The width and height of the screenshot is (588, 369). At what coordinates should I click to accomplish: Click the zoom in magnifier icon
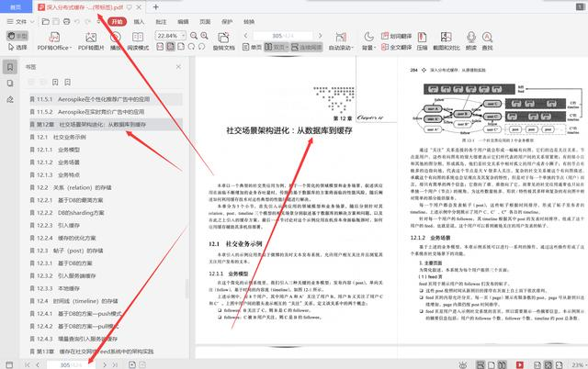(204, 36)
